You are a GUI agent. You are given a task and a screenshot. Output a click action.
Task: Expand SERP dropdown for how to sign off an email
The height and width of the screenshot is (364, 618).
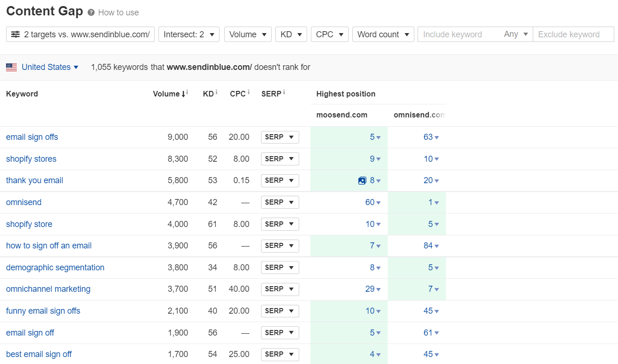pyautogui.click(x=280, y=246)
